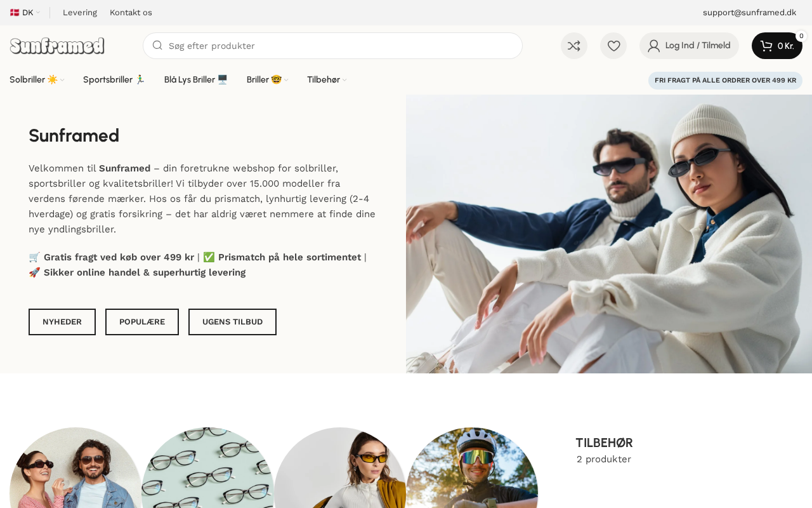Screen dimensions: 812x508
Task: Open the Kontakt os link
Action: [131, 12]
